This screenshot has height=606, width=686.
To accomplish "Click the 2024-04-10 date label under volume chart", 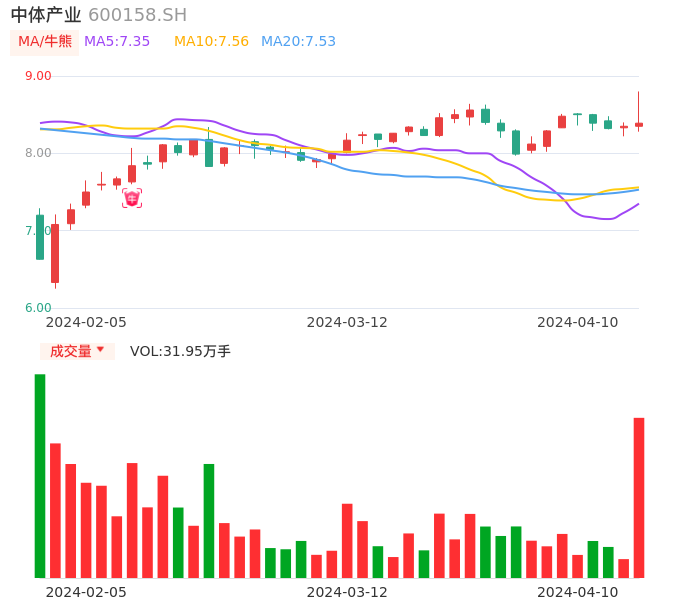I will coord(578,592).
